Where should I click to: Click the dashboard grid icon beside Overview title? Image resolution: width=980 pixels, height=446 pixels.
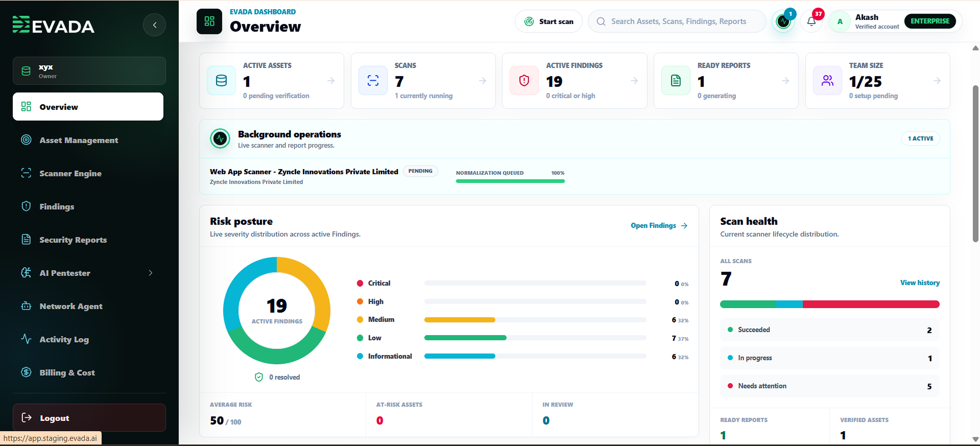point(209,21)
